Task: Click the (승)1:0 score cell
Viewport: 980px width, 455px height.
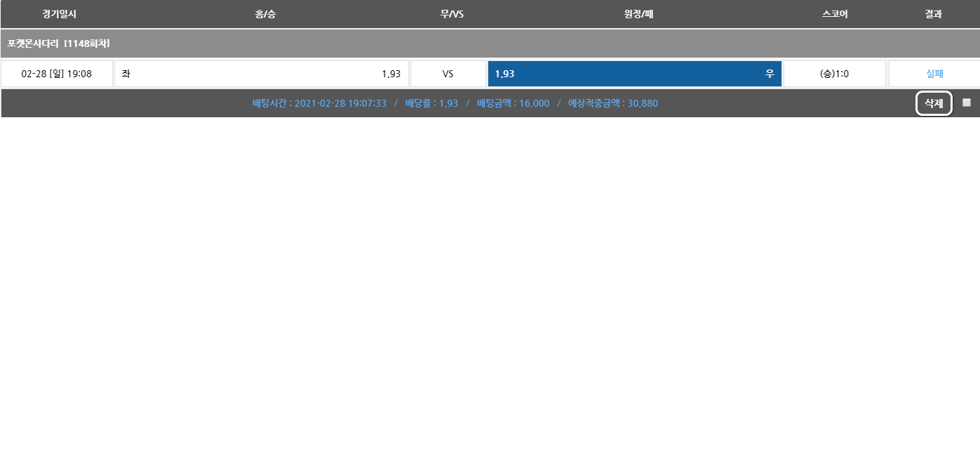Action: tap(834, 74)
